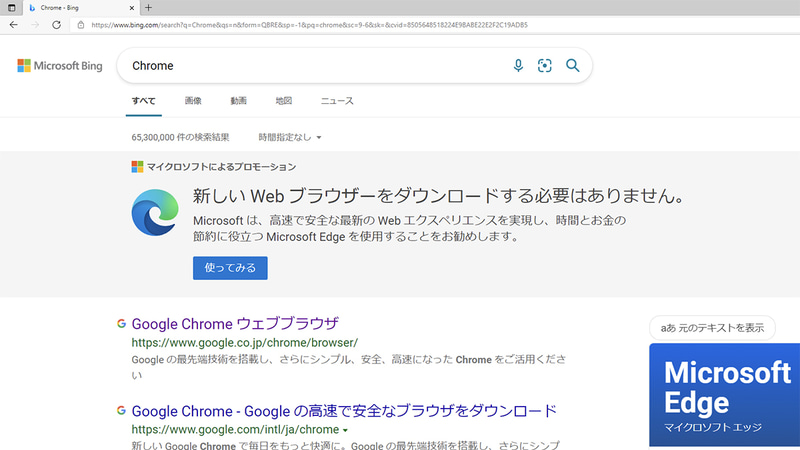Switch to the ニュース tab
Viewport: 800px width, 450px height.
pos(337,101)
